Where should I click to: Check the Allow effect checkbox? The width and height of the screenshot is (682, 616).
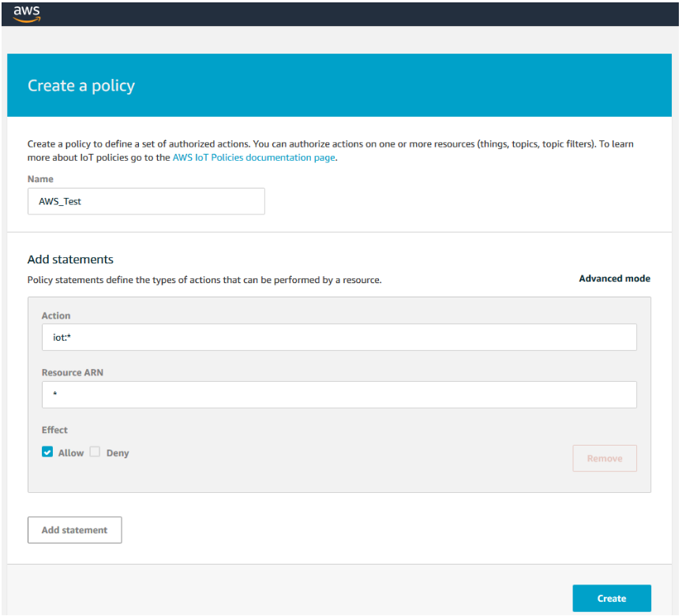point(47,452)
